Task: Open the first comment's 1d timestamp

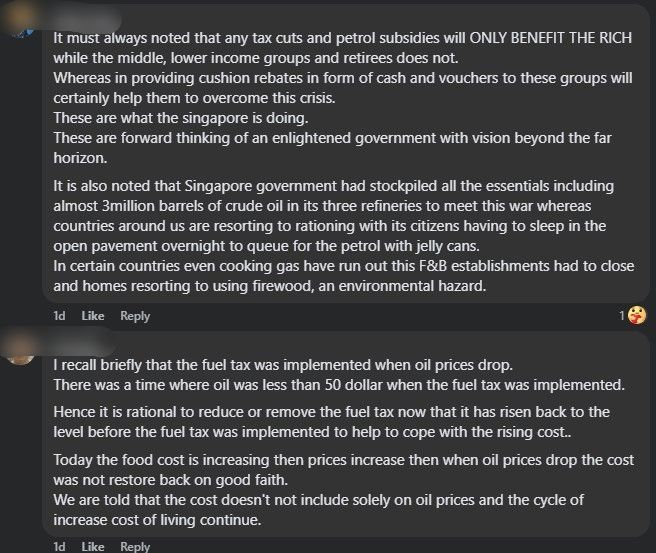Action: [x=59, y=316]
